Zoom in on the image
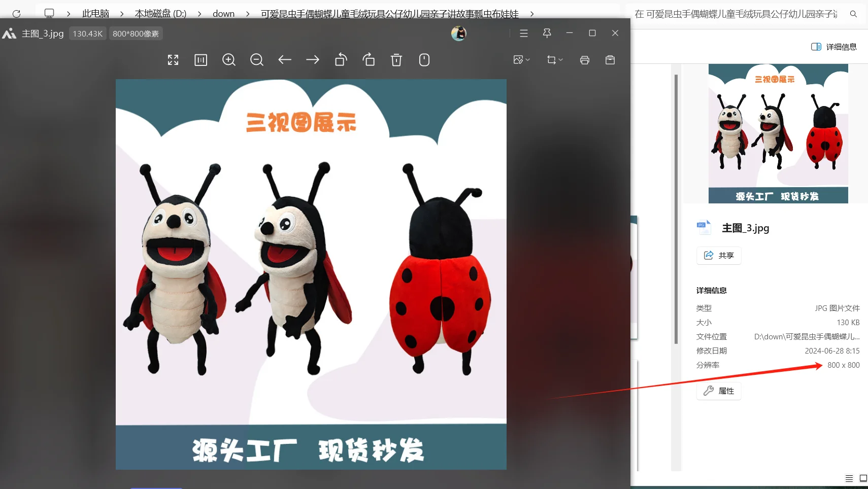Image resolution: width=868 pixels, height=489 pixels. [x=229, y=59]
